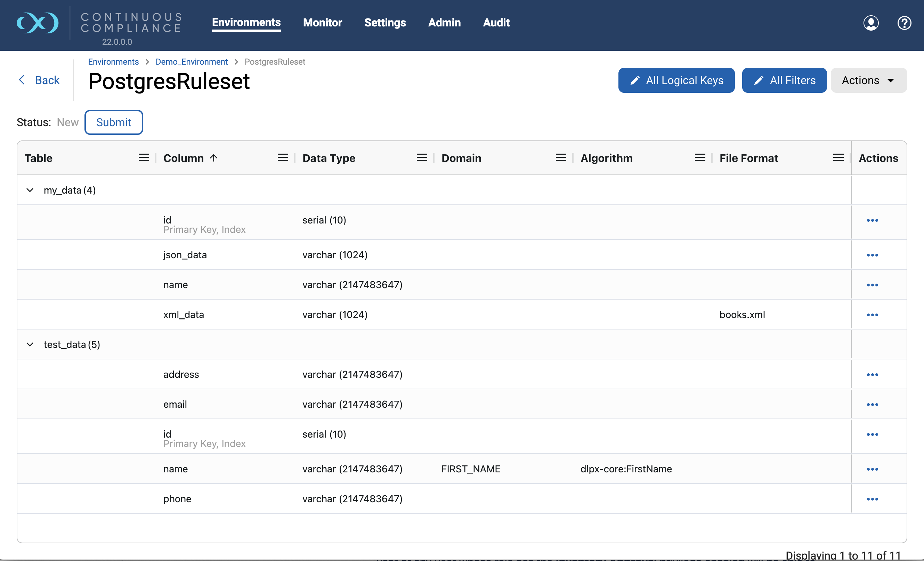
Task: Open the Demo_Environment breadcrumb link
Action: pos(192,62)
